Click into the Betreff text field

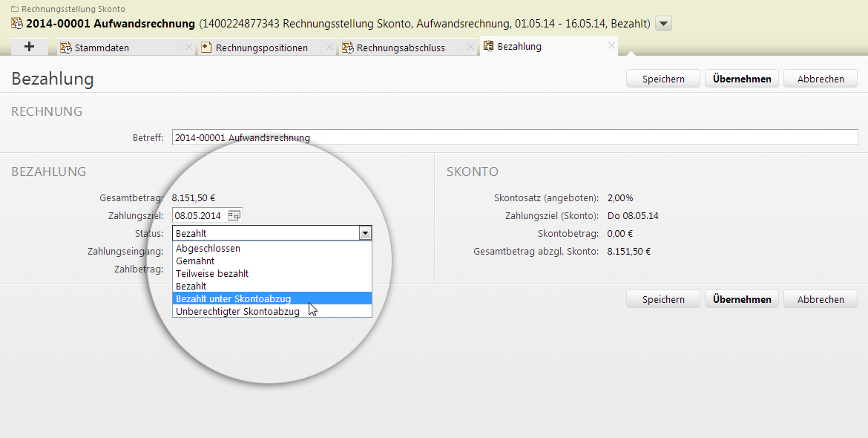[x=513, y=137]
